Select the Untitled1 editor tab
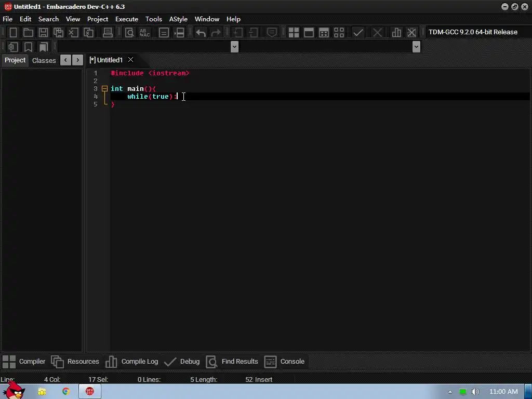This screenshot has width=532, height=399. pyautogui.click(x=106, y=60)
